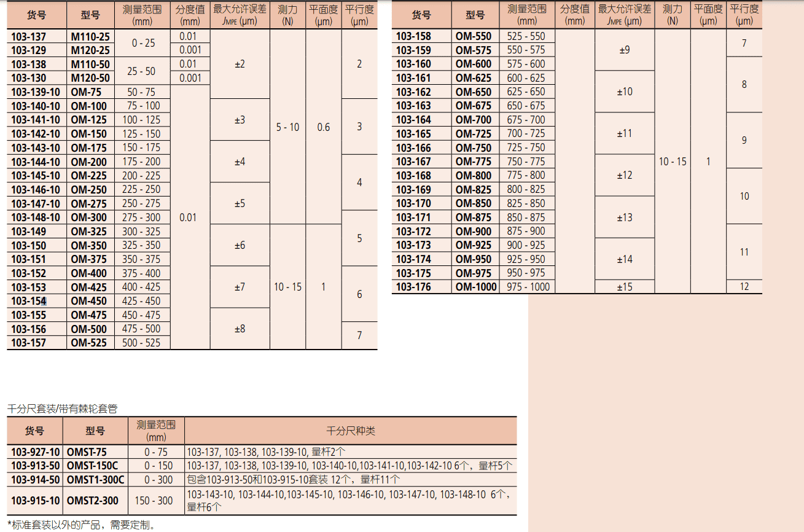Viewport: 804px width, 532px height.
Task: Select model OM-75 cell
Action: (x=86, y=92)
